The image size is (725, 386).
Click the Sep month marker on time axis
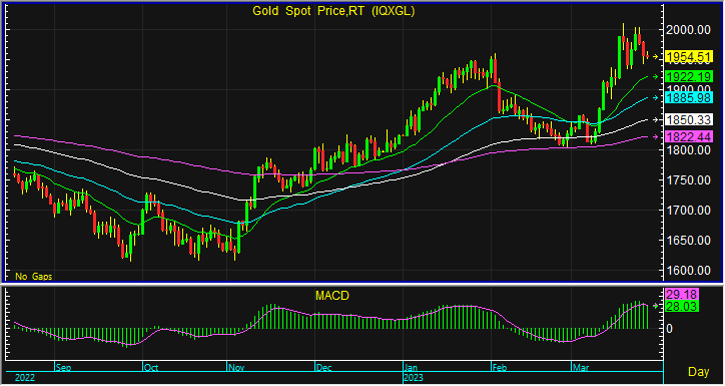[64, 368]
